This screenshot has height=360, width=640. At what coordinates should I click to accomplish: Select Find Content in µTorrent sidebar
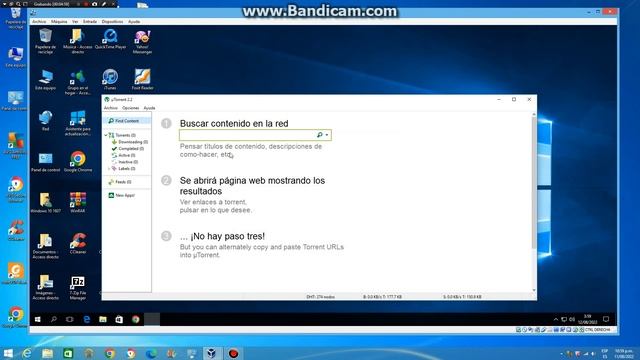coord(127,121)
